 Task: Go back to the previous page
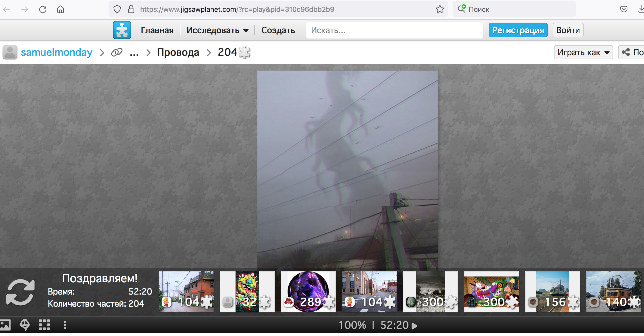pos(7,10)
